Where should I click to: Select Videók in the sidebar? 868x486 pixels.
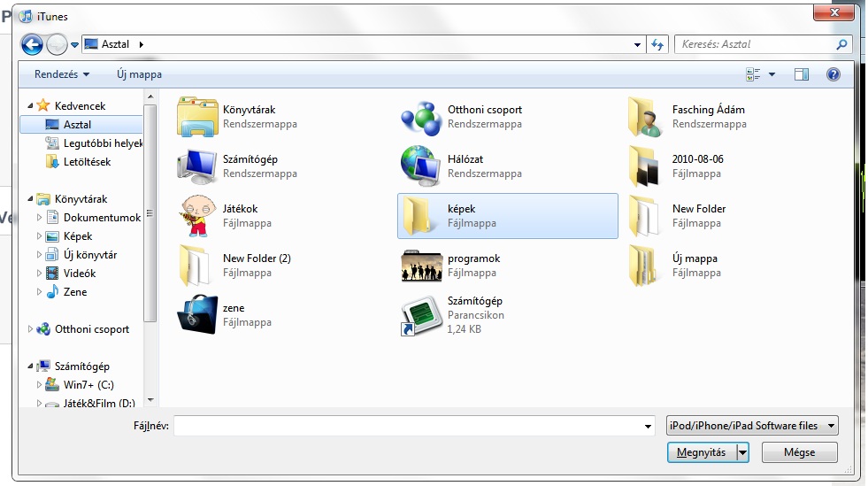(x=70, y=274)
